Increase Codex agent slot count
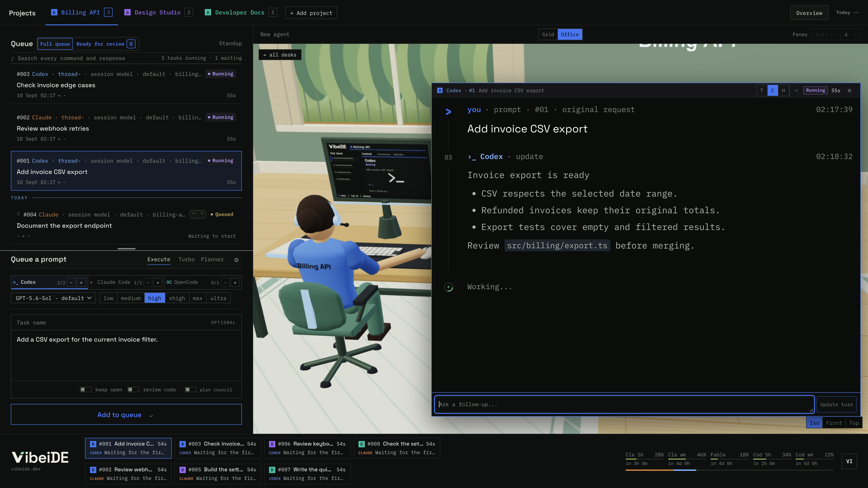 tap(81, 283)
